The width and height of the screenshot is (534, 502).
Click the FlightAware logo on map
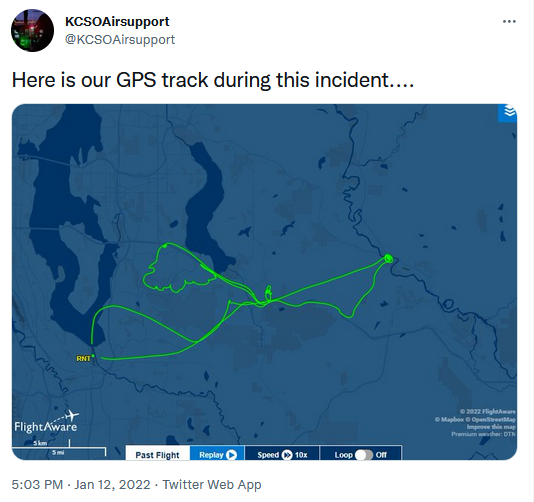46,422
